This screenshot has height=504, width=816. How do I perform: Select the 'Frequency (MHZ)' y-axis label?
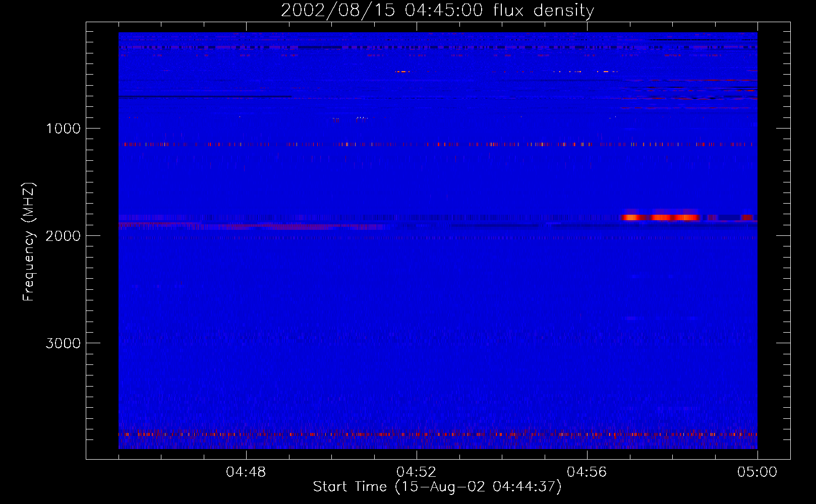pos(29,242)
